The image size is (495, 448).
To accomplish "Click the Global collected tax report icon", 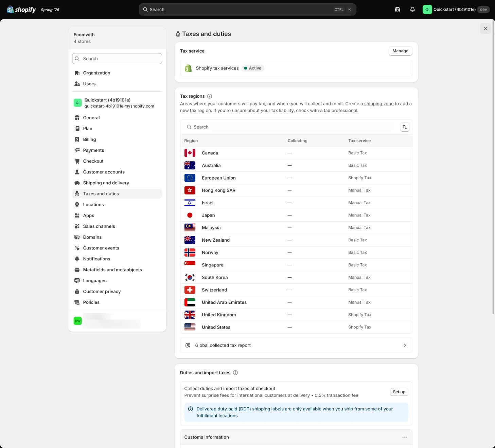I will pyautogui.click(x=188, y=346).
